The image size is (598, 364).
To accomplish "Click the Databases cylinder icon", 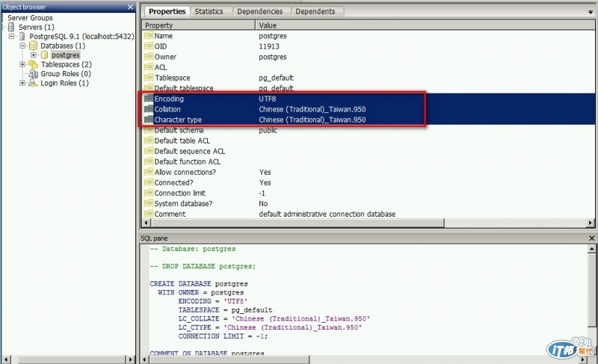I will coord(34,46).
